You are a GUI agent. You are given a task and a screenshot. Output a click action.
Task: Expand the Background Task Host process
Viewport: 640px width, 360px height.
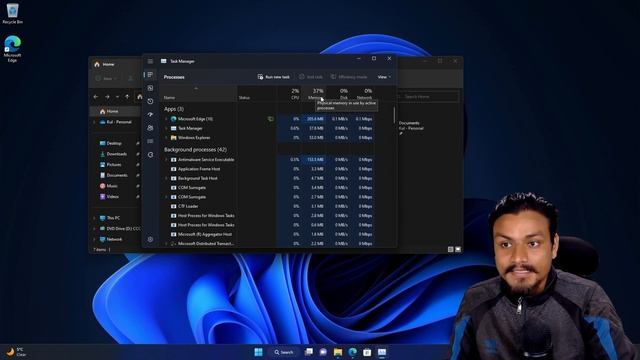tap(166, 178)
